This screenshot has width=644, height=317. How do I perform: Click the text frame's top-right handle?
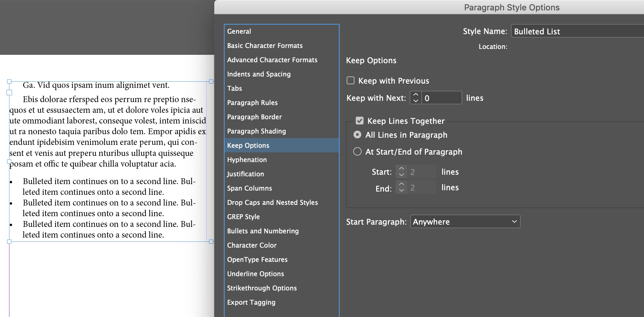211,81
